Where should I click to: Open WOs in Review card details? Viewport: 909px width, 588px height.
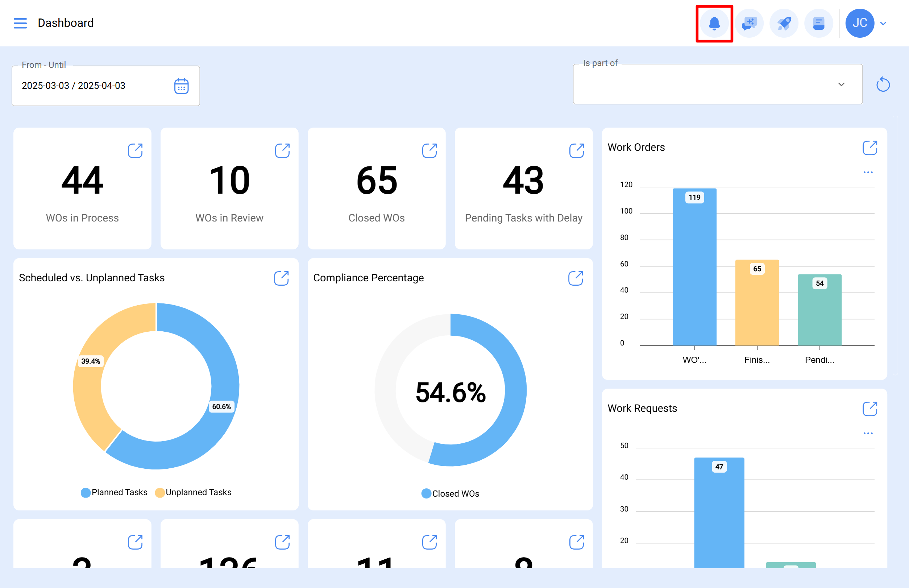click(282, 151)
